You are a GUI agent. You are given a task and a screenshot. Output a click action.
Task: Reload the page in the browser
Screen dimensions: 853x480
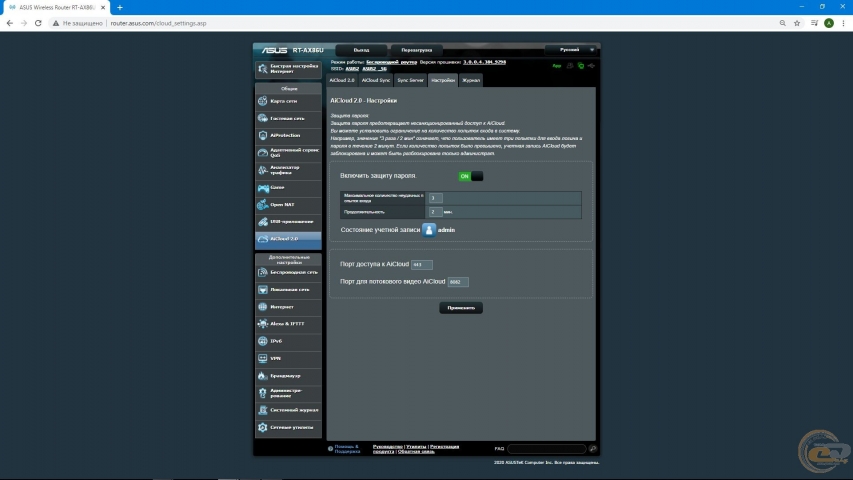(x=38, y=23)
